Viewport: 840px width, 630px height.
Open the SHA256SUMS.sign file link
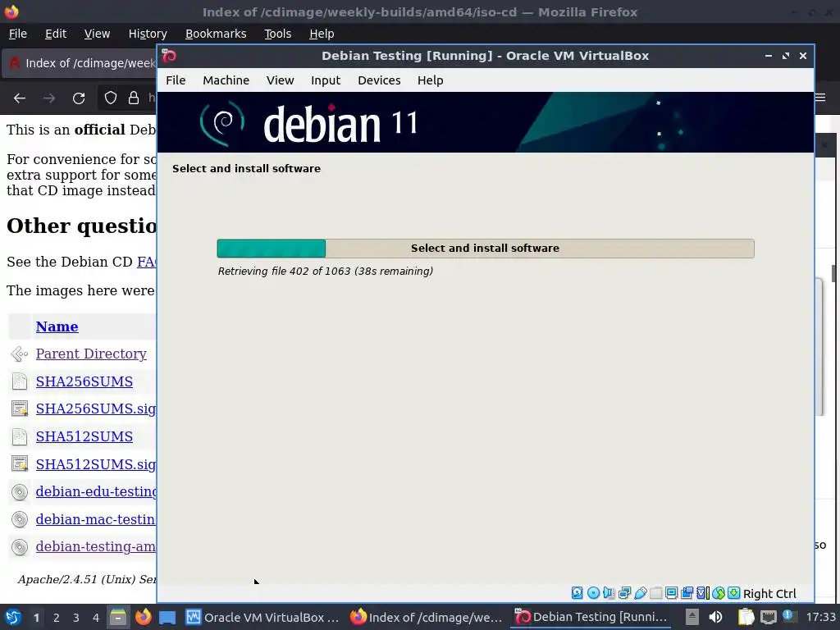coord(96,409)
